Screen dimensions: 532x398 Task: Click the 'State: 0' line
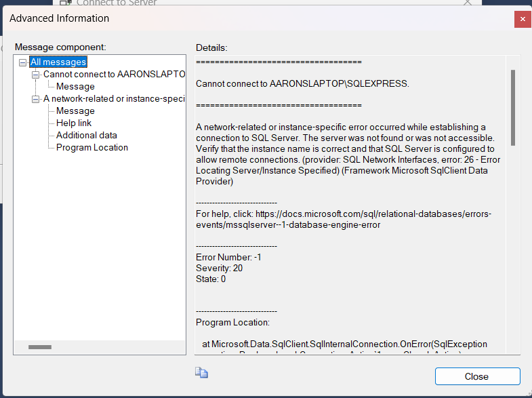coord(211,279)
